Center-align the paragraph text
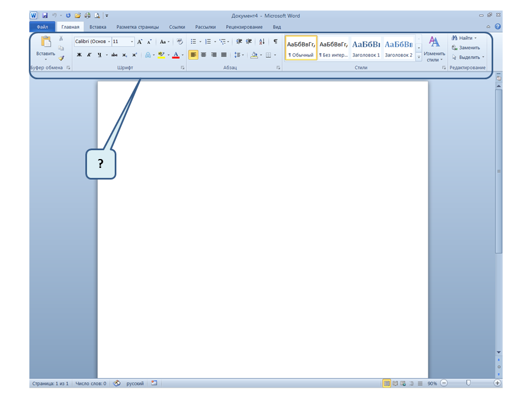The image size is (532, 399). point(203,55)
